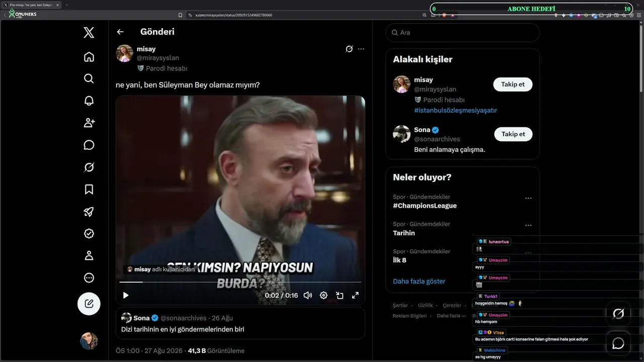Open Sona's avatar in the quoted post

click(x=126, y=318)
